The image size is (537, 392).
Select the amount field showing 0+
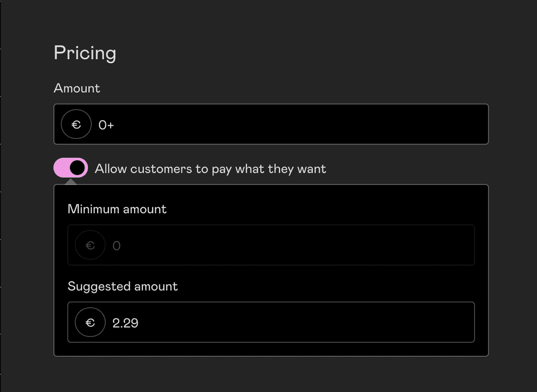pos(271,124)
